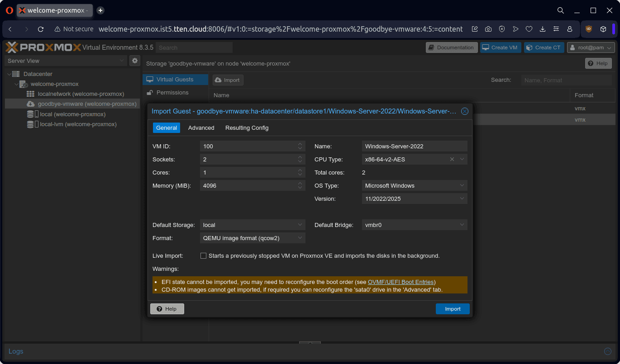
Task: Open a new browser tab
Action: [x=100, y=10]
